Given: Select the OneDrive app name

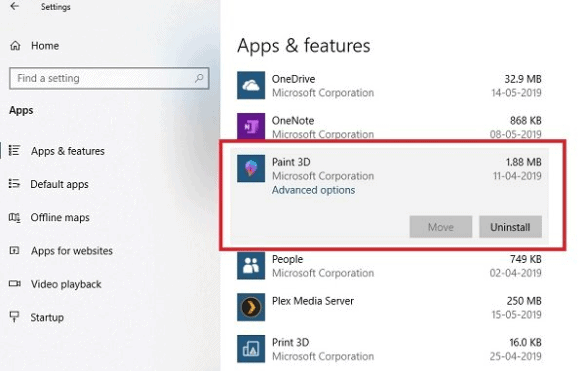Looking at the screenshot, I should tap(293, 79).
